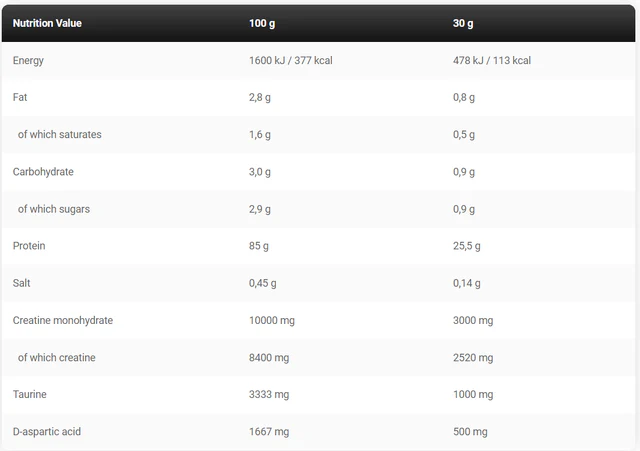
Task: Select the Fat row label
Action: 20,98
